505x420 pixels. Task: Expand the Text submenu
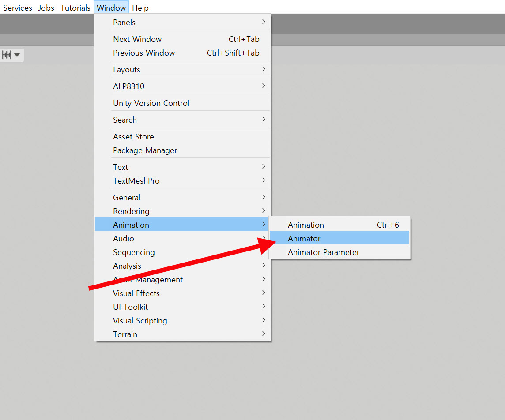coord(182,167)
